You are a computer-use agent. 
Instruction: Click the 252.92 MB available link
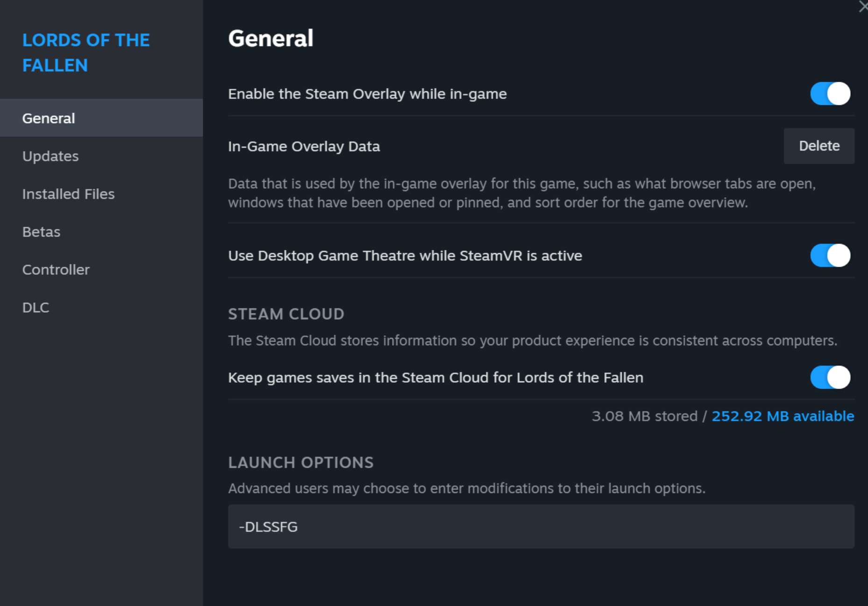pyautogui.click(x=783, y=416)
